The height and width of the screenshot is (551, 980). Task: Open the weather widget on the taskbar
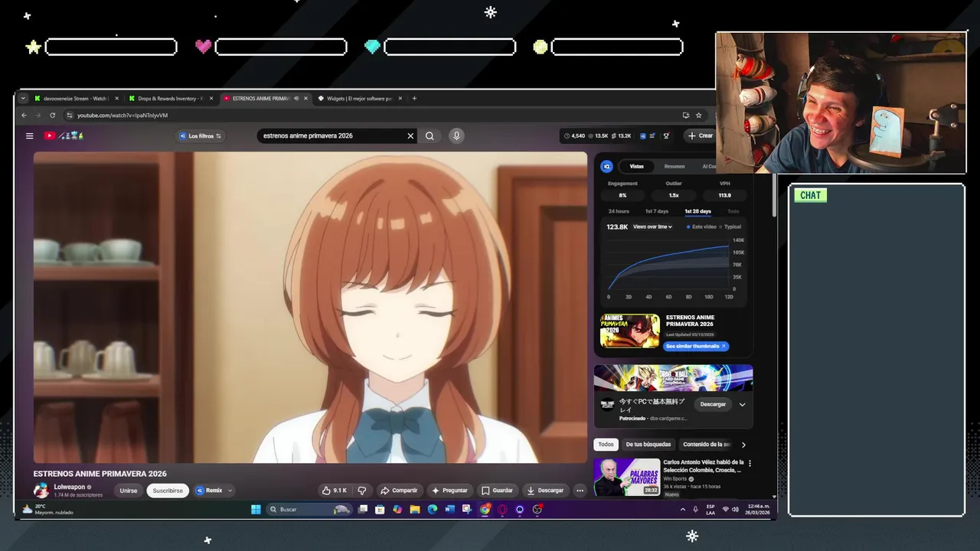pyautogui.click(x=47, y=510)
